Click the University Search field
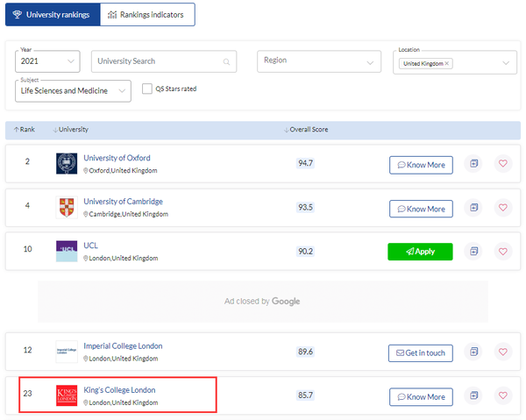 [x=164, y=61]
